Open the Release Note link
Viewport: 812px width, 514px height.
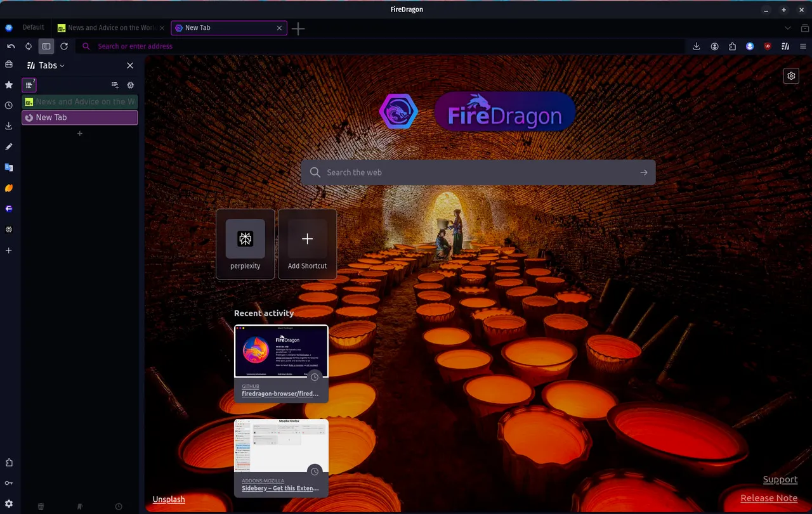click(769, 498)
